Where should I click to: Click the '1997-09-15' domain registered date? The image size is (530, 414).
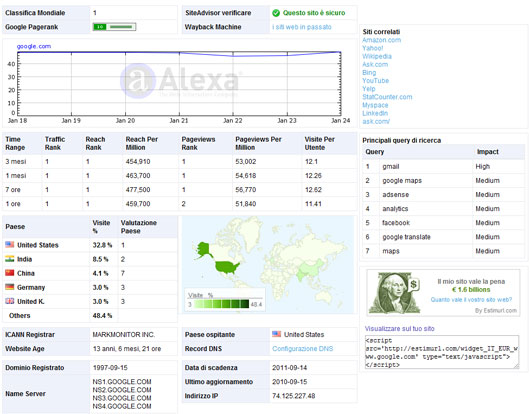(x=110, y=367)
